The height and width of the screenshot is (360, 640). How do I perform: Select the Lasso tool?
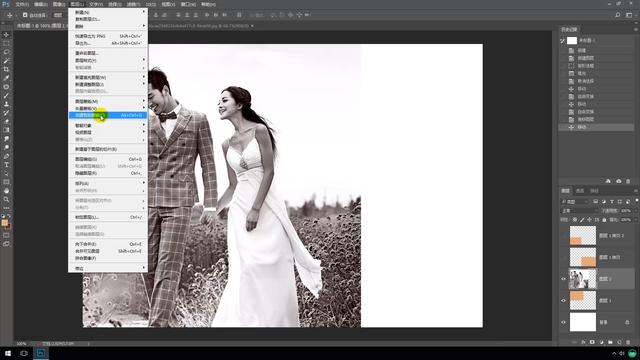(6, 52)
